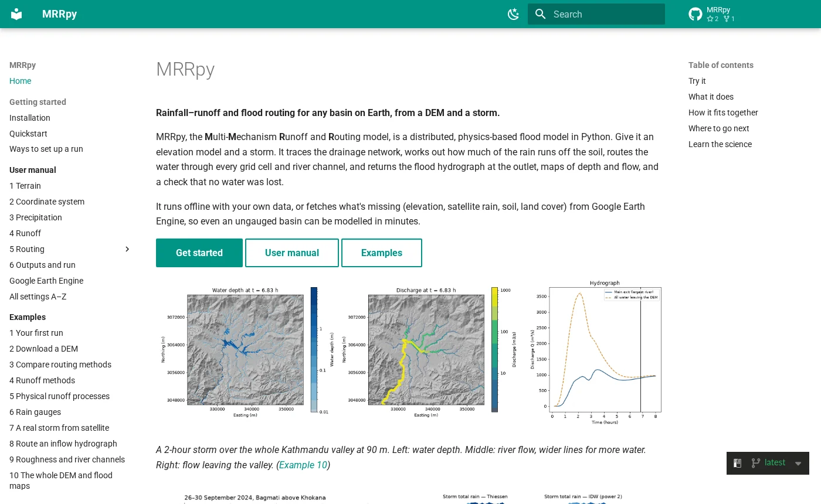Jump to Learn the science section

point(720,144)
